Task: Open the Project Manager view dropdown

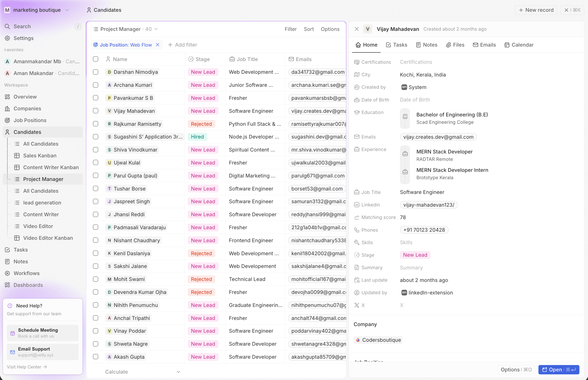Action: click(126, 29)
